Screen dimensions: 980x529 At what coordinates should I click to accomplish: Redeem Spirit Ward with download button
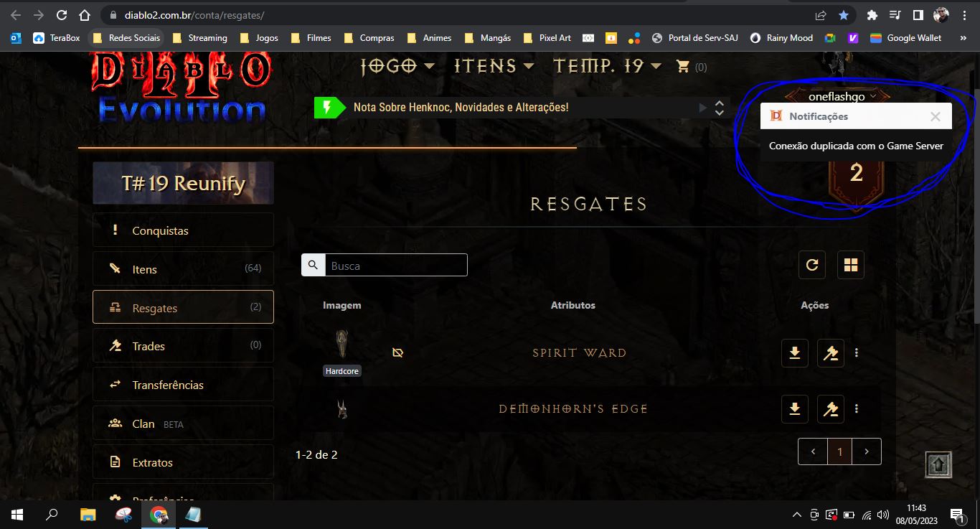pyautogui.click(x=795, y=352)
